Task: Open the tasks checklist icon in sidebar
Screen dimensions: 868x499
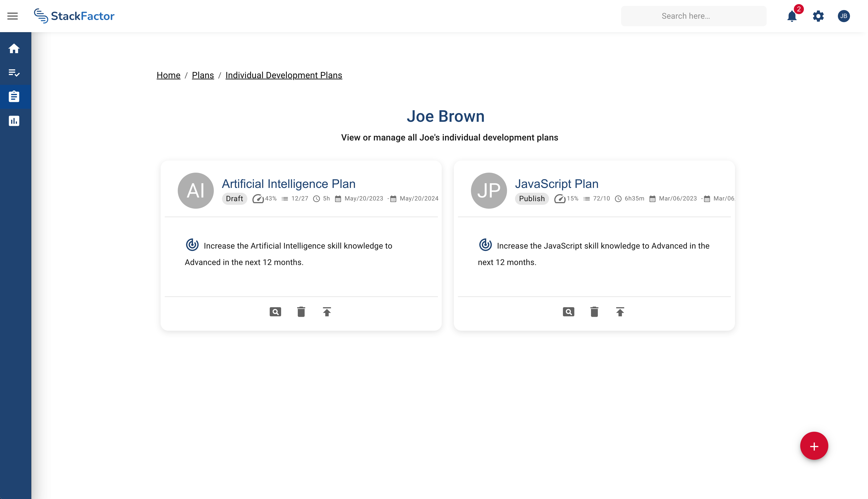Action: point(14,73)
